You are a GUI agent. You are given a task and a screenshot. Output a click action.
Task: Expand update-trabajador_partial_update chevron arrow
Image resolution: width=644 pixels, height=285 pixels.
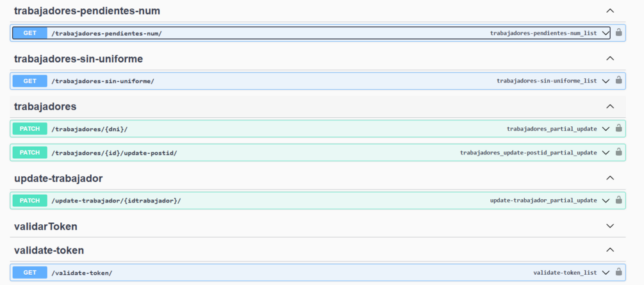click(x=606, y=201)
